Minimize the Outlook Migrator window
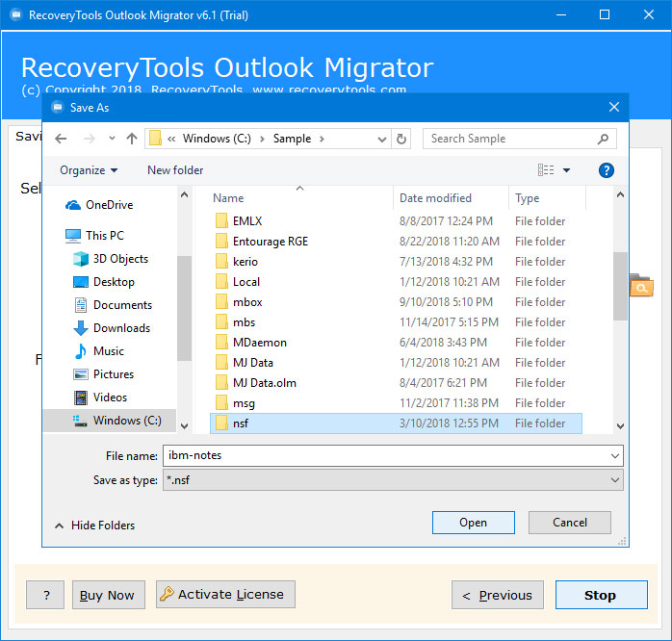 tap(561, 15)
